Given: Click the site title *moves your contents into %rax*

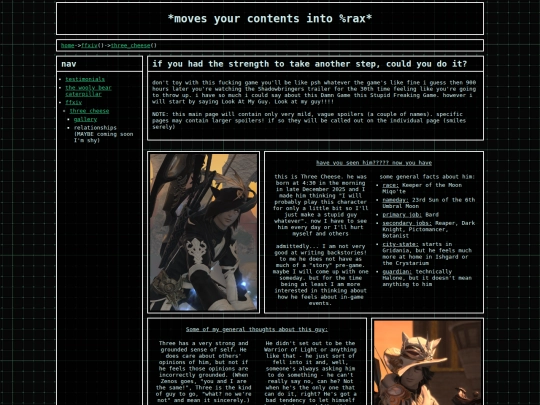Looking at the screenshot, I should pos(270,19).
